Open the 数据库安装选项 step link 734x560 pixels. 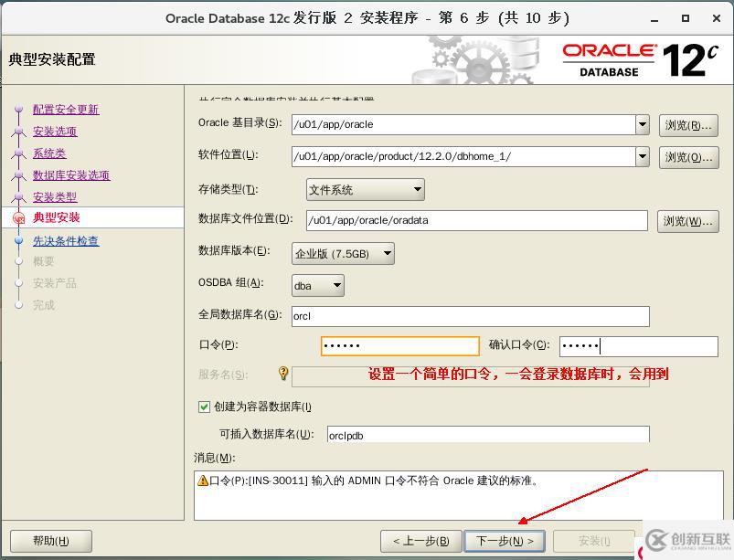[x=71, y=175]
